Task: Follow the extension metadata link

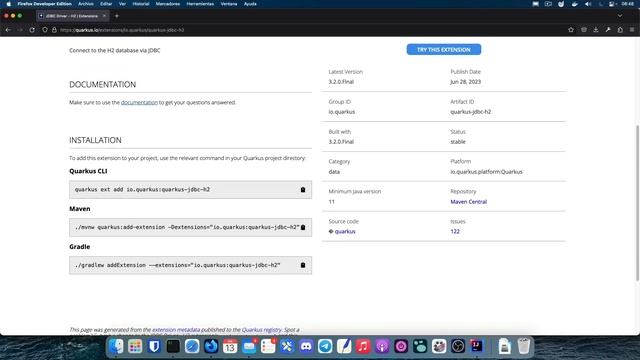Action: click(x=176, y=330)
